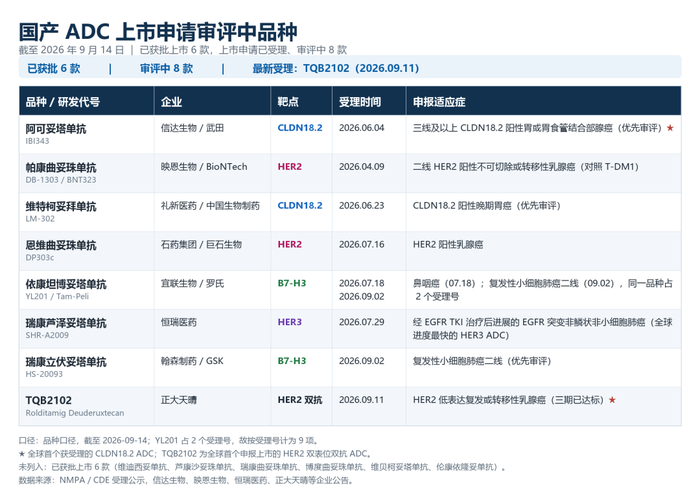Click the code SHR-A2009
Image resolution: width=700 pixels, height=502 pixels.
coord(47,335)
